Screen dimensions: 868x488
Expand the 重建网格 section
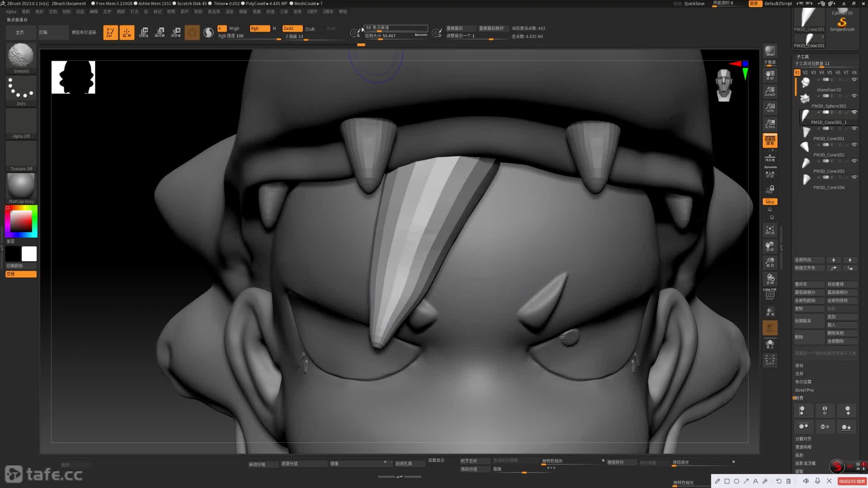803,447
